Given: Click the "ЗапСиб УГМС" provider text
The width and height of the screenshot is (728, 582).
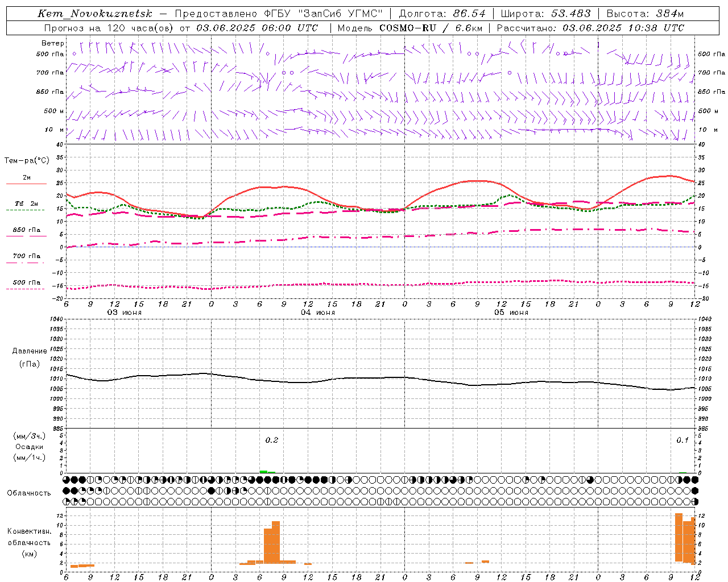Looking at the screenshot, I should pos(341,14).
